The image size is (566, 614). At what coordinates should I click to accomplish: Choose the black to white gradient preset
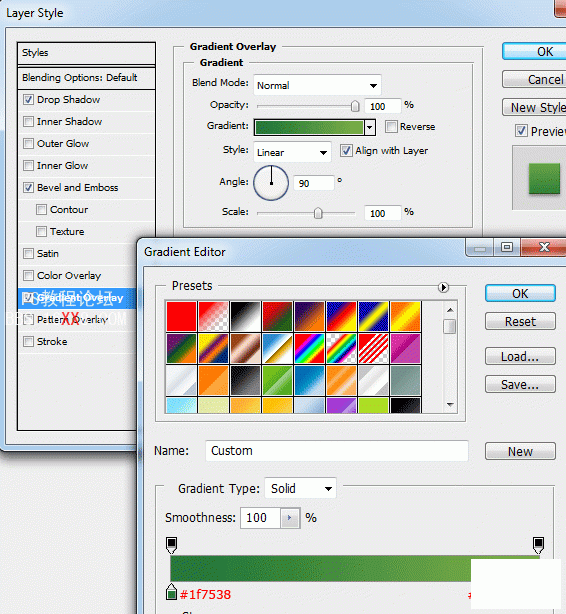pyautogui.click(x=245, y=316)
